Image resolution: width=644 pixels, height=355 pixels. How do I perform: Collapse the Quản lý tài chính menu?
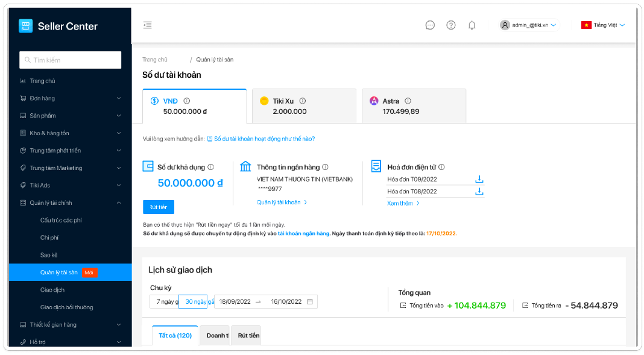[x=70, y=203]
